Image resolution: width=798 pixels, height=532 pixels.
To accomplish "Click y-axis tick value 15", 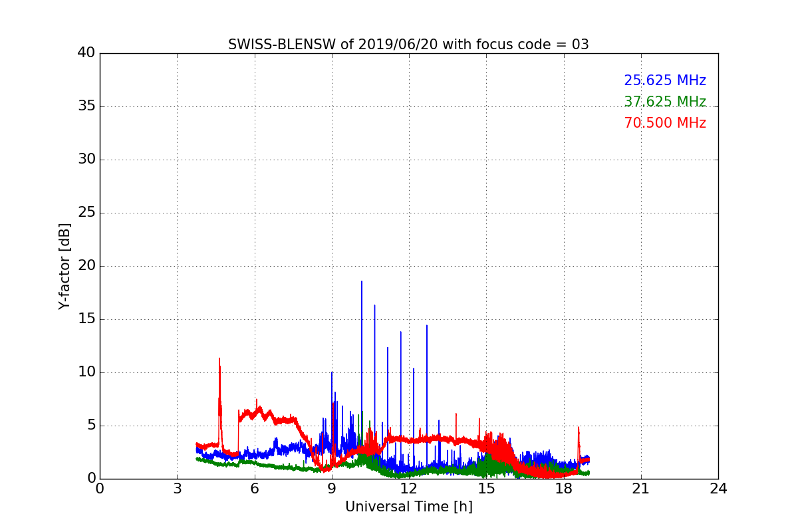I will [86, 319].
